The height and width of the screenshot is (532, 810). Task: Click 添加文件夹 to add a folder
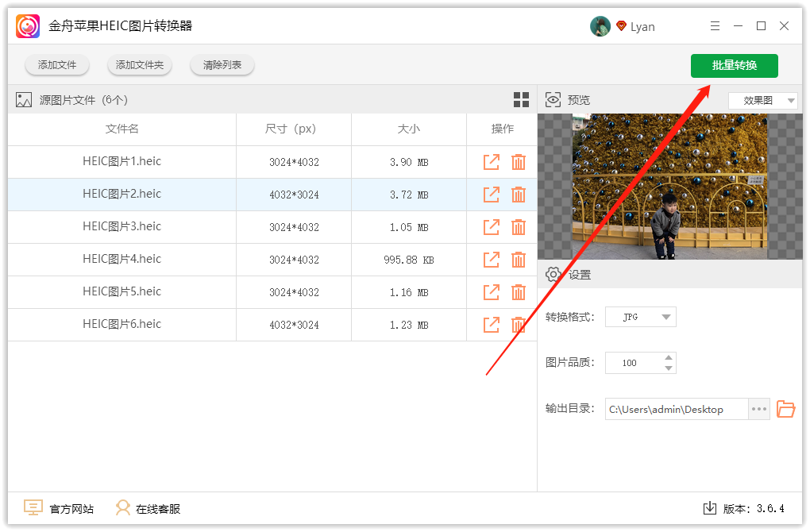140,65
